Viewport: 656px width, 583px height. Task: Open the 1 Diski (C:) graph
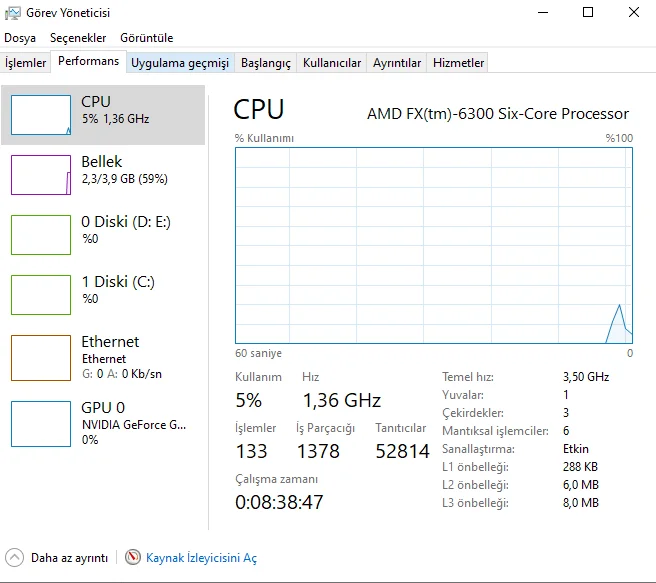(x=41, y=295)
